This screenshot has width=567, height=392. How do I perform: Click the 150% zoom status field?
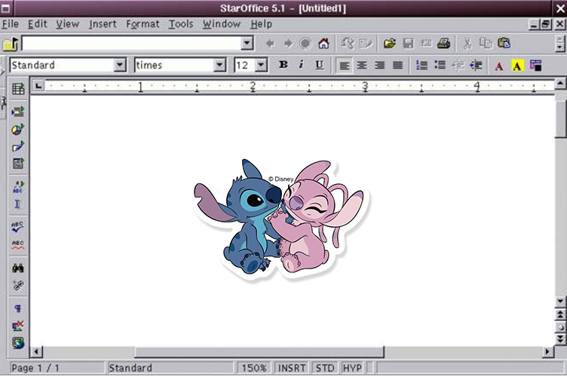[x=254, y=368]
